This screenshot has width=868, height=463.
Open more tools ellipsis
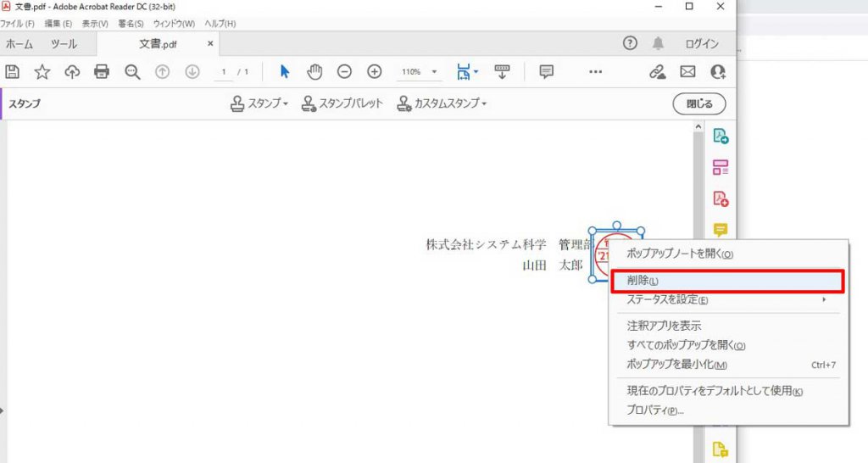(x=596, y=72)
